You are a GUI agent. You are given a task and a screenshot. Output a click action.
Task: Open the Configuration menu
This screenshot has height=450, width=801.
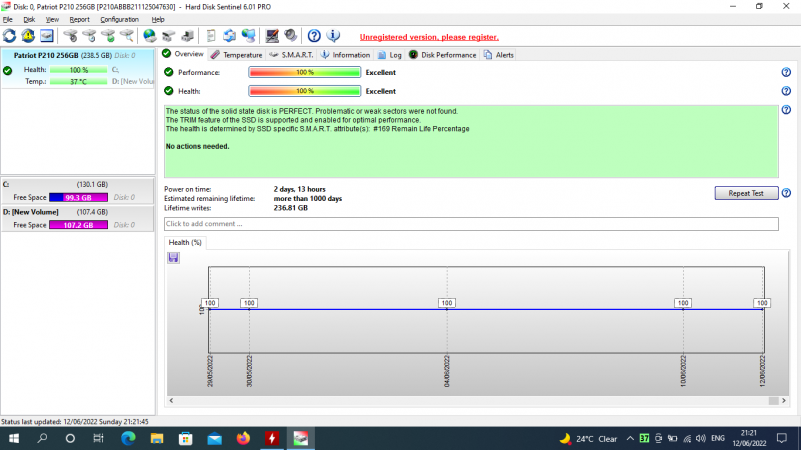tap(119, 19)
